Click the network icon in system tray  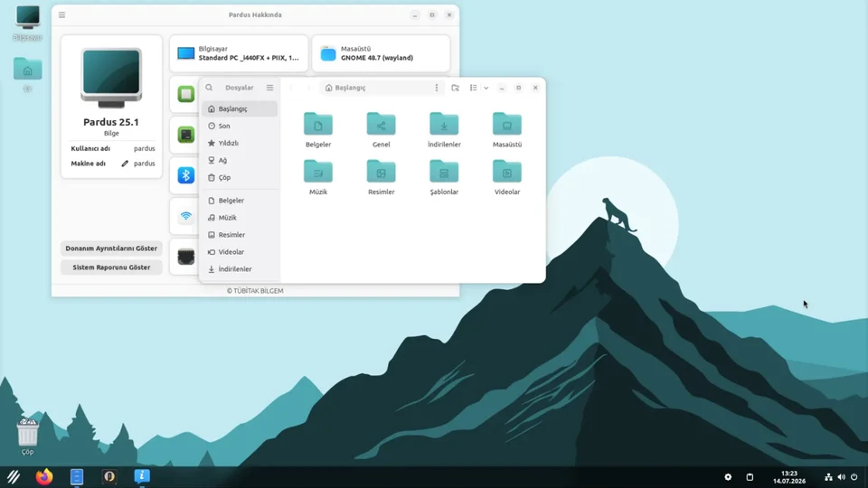point(829,477)
